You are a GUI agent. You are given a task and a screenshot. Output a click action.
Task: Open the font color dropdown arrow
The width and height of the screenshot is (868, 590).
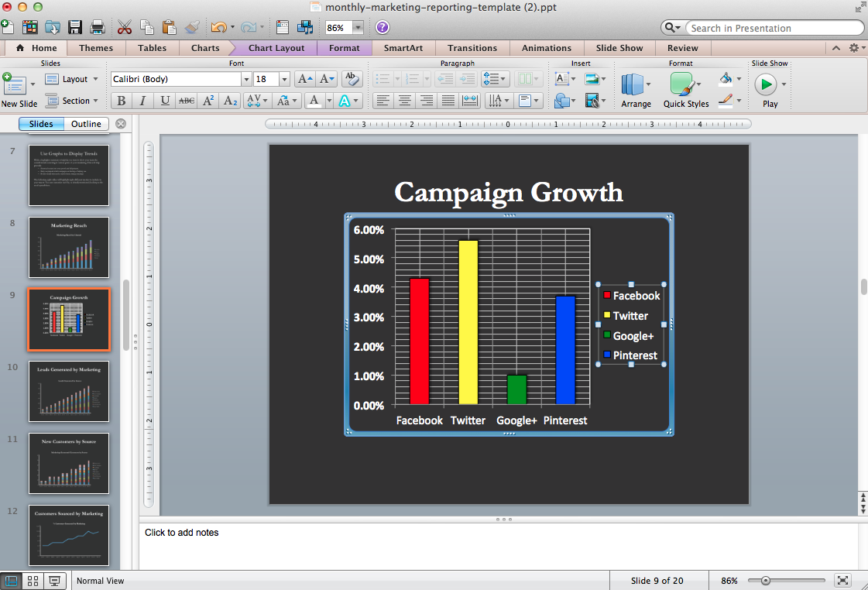point(329,101)
